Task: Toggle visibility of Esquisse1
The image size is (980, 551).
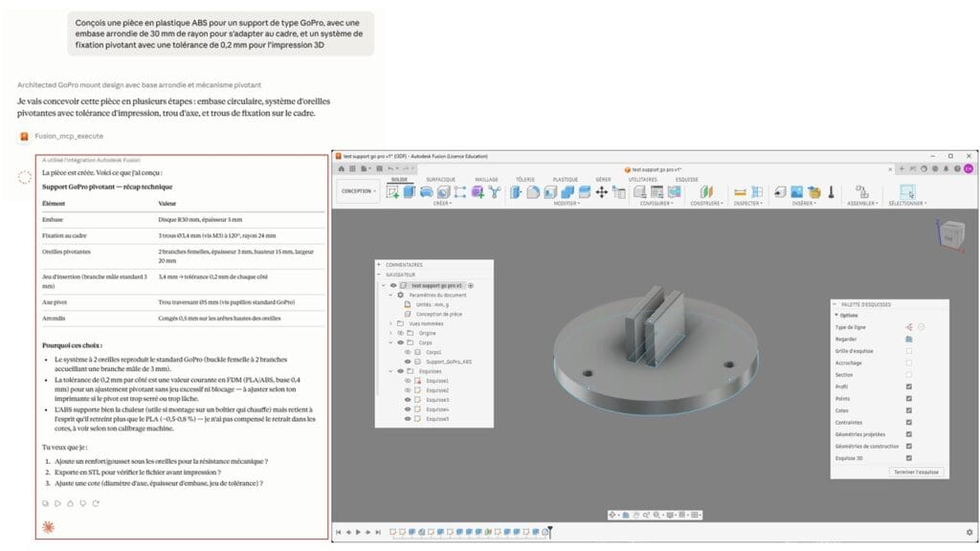Action: click(408, 381)
